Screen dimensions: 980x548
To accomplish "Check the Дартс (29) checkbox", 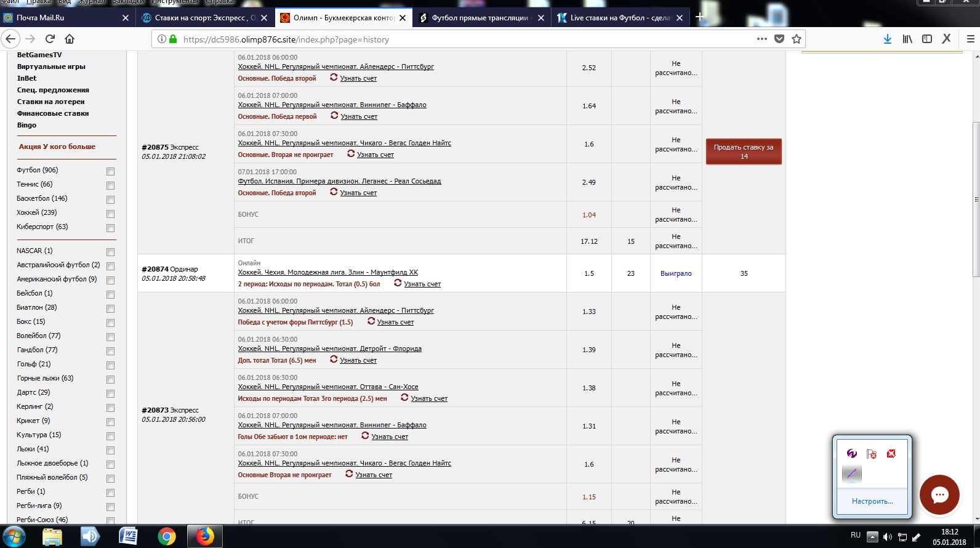I will pos(110,393).
